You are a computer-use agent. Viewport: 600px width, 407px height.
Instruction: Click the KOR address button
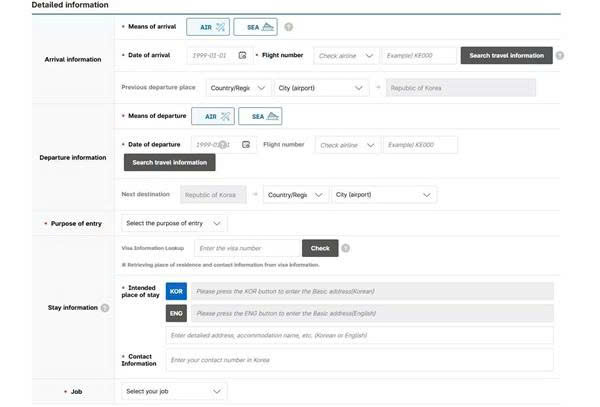point(176,291)
